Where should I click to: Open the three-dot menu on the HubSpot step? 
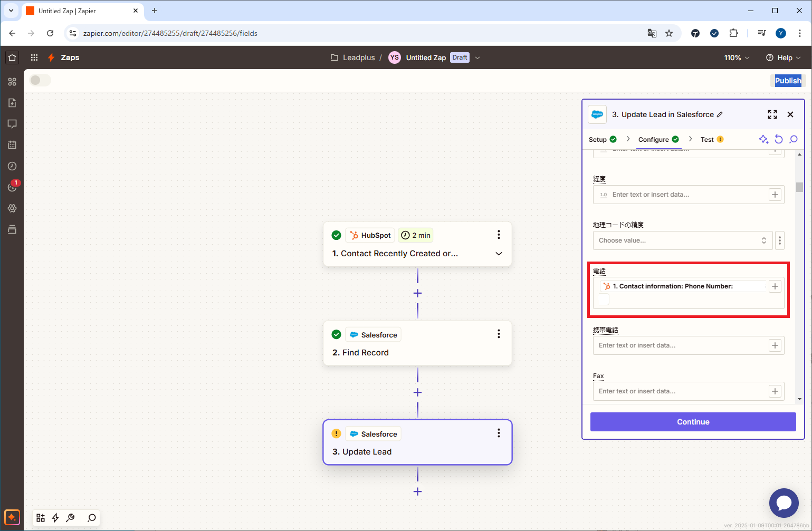pos(499,235)
